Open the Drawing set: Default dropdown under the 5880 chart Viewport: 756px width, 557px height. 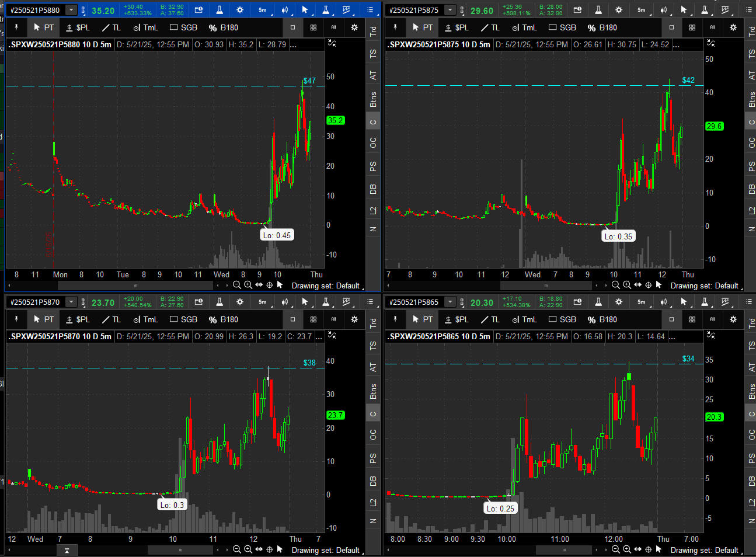point(327,286)
